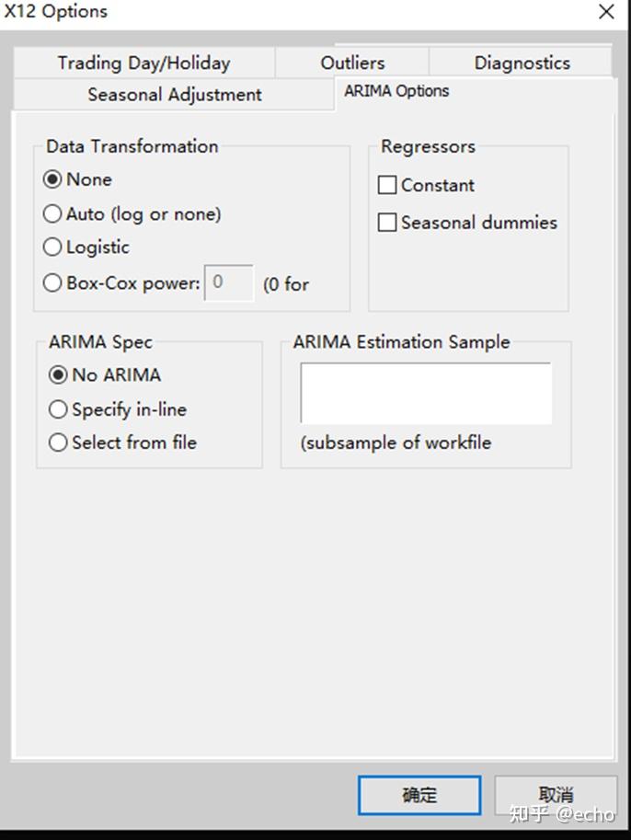Choose Auto (log or none) transformation

[x=53, y=213]
